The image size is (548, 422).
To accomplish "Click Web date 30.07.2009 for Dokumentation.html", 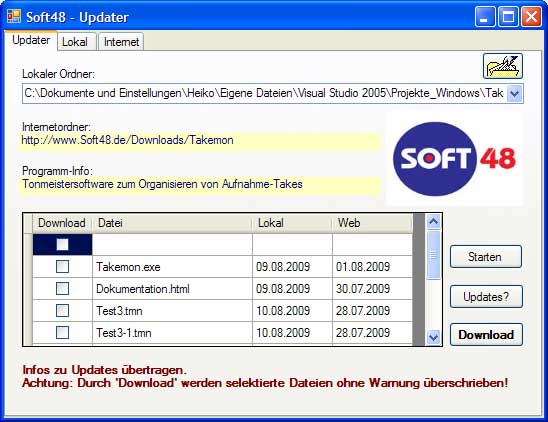I will pyautogui.click(x=372, y=289).
